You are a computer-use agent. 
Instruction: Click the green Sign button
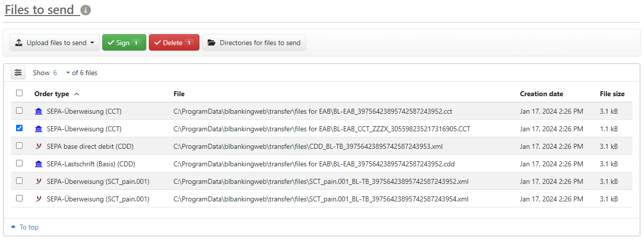(124, 43)
